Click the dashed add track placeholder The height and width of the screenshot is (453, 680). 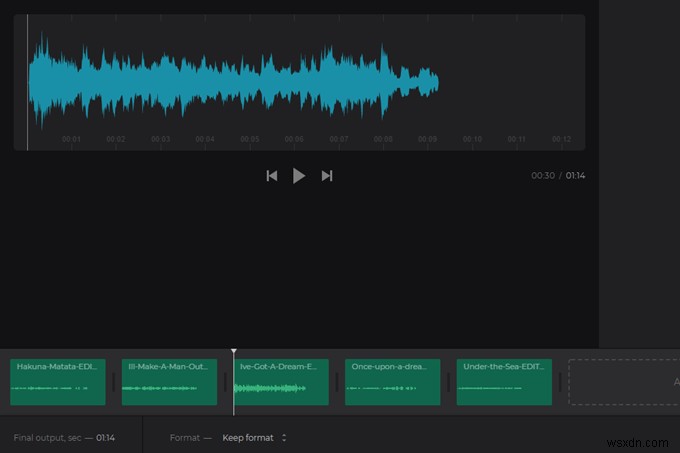[x=624, y=382]
